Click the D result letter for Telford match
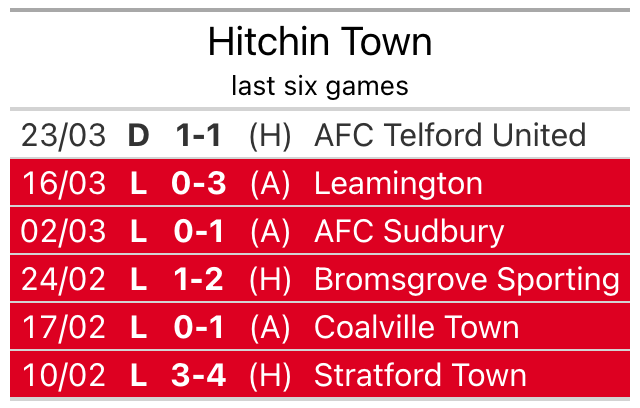 click(138, 135)
